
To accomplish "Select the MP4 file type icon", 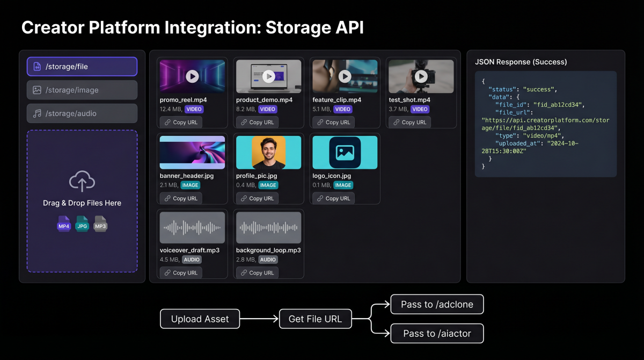I will pyautogui.click(x=64, y=225).
